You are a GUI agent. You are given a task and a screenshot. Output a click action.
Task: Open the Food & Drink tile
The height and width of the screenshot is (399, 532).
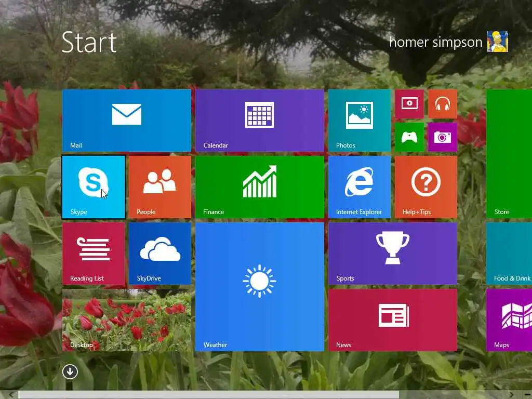[509, 254]
